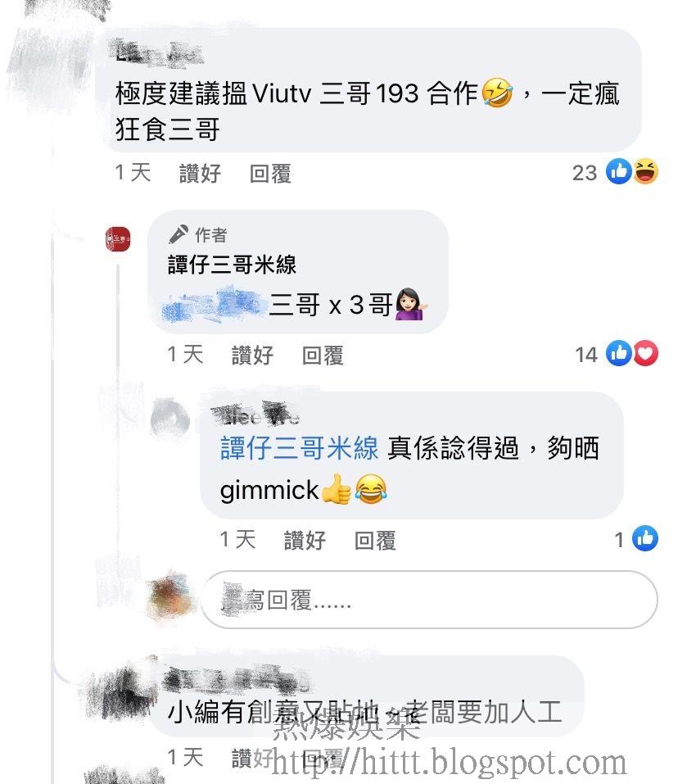Like the 三哥 x 3哥 author reply
Image resolution: width=678 pixels, height=784 pixels.
(x=252, y=356)
